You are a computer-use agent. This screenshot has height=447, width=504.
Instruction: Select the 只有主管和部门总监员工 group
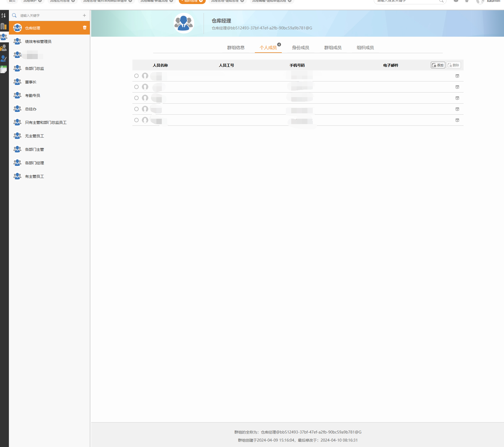coord(49,122)
